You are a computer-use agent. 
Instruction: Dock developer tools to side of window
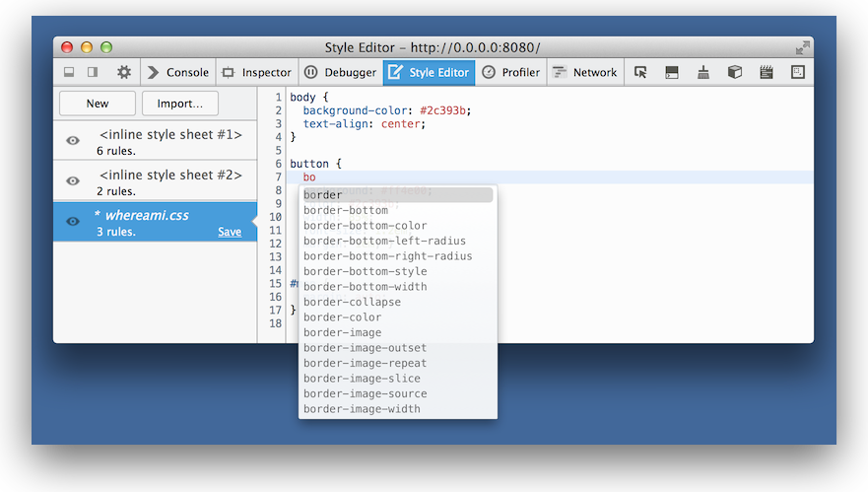[x=93, y=72]
